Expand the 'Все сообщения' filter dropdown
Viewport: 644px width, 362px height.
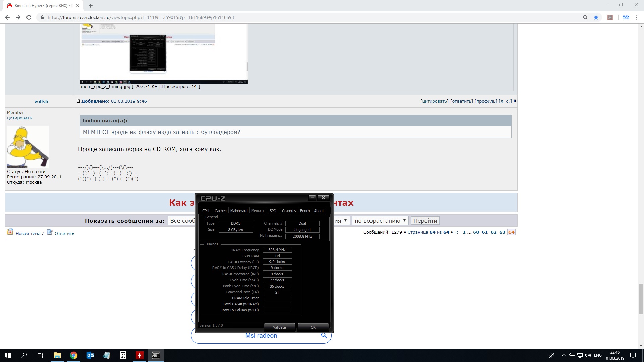[x=181, y=221]
